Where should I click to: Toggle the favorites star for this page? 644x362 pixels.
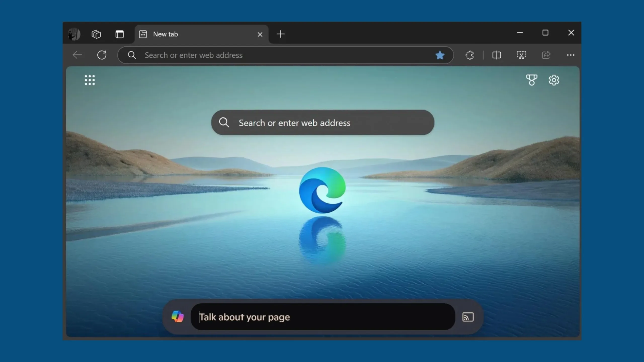click(440, 55)
